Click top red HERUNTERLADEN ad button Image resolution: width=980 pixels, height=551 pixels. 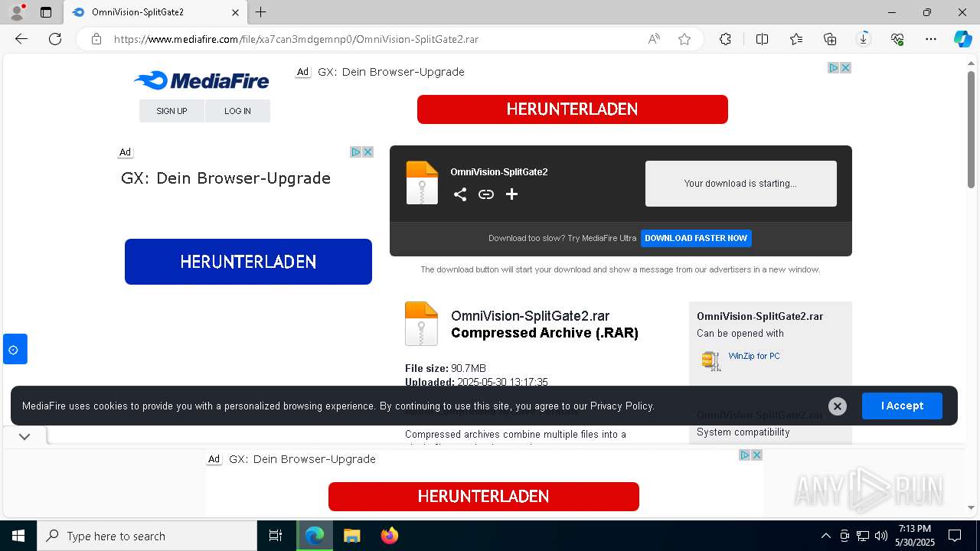pyautogui.click(x=573, y=109)
